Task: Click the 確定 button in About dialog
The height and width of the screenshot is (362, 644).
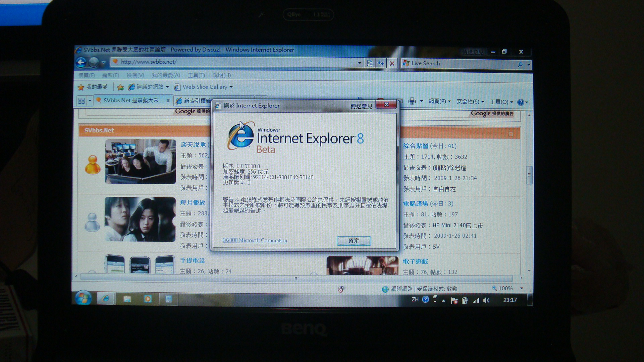Action: (x=354, y=241)
